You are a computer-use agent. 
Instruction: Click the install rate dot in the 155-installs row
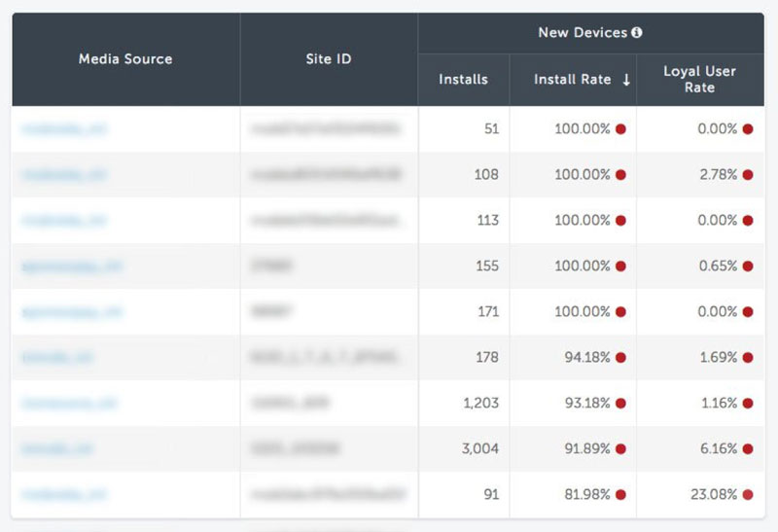point(620,266)
